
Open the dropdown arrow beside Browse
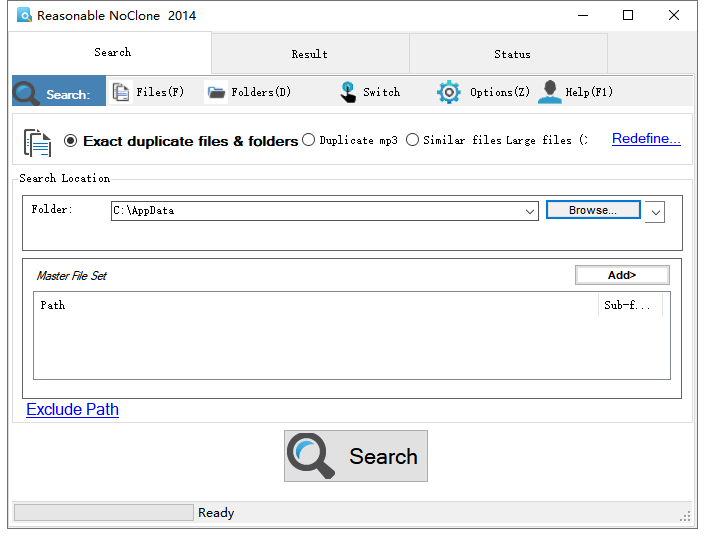point(654,211)
